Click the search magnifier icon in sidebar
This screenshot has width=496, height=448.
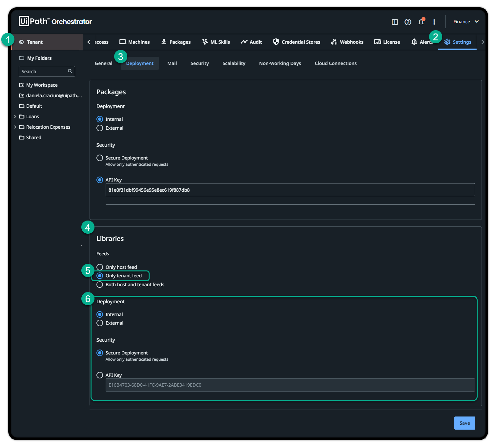(70, 71)
